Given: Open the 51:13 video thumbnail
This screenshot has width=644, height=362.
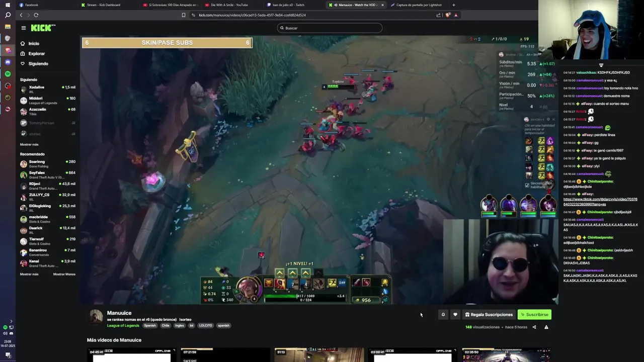Looking at the screenshot, I should click(x=318, y=355).
